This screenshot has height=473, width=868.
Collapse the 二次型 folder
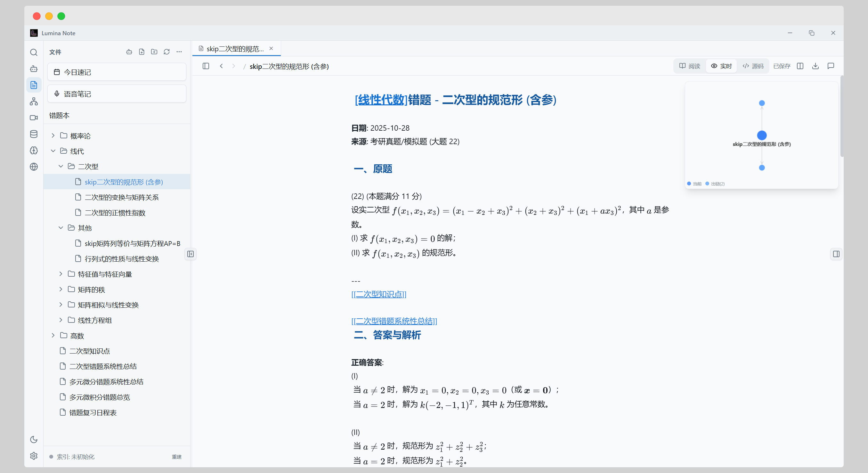pos(61,166)
